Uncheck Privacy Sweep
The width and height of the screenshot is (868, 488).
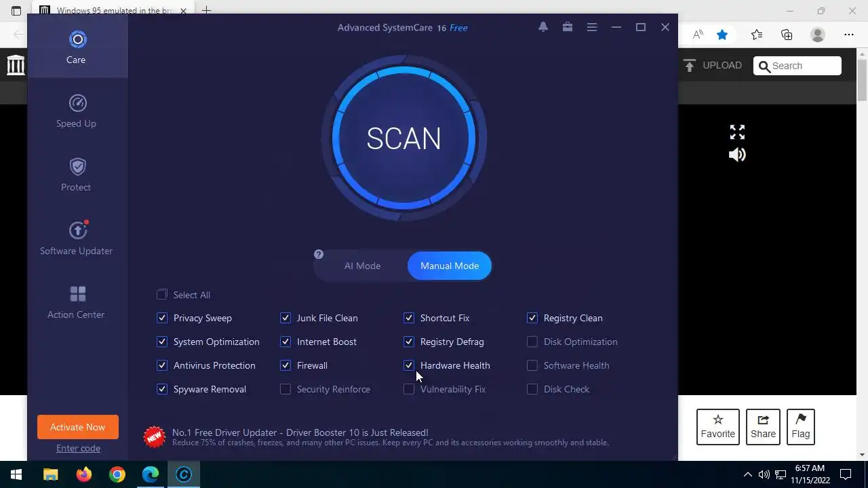pos(162,318)
